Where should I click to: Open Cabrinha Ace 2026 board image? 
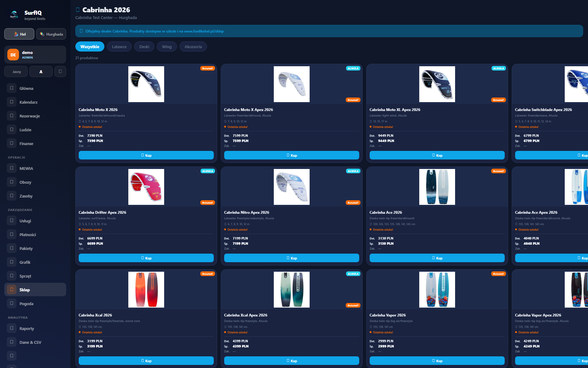point(437,187)
